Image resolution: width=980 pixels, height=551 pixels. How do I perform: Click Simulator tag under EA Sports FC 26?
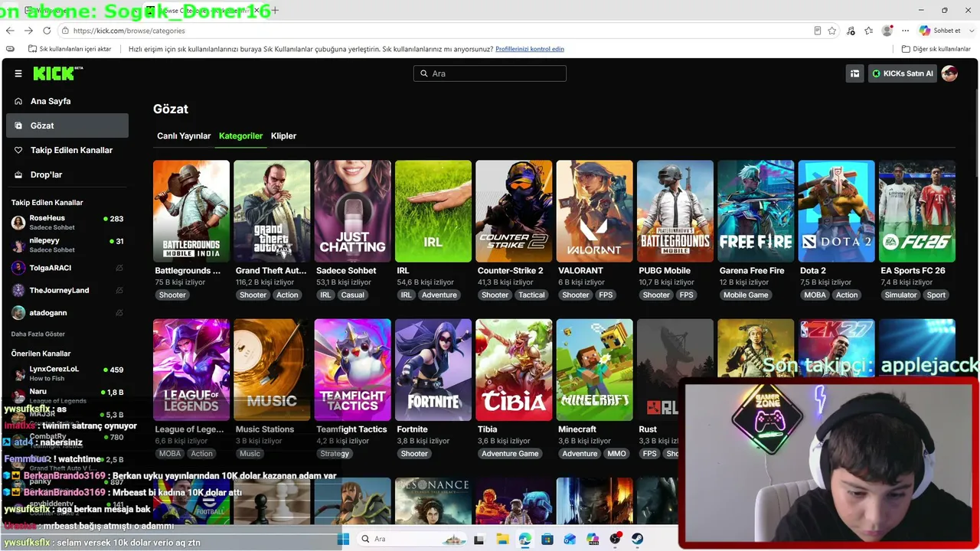pyautogui.click(x=900, y=295)
